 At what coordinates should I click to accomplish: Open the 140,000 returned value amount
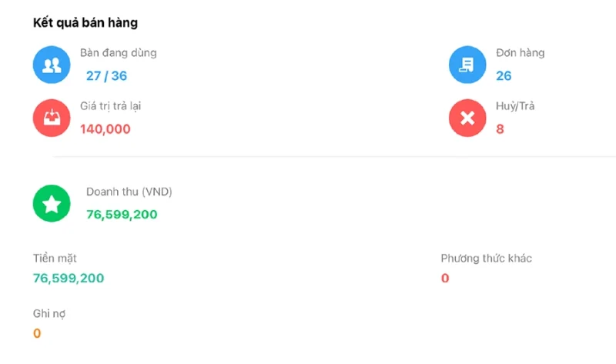pyautogui.click(x=105, y=129)
